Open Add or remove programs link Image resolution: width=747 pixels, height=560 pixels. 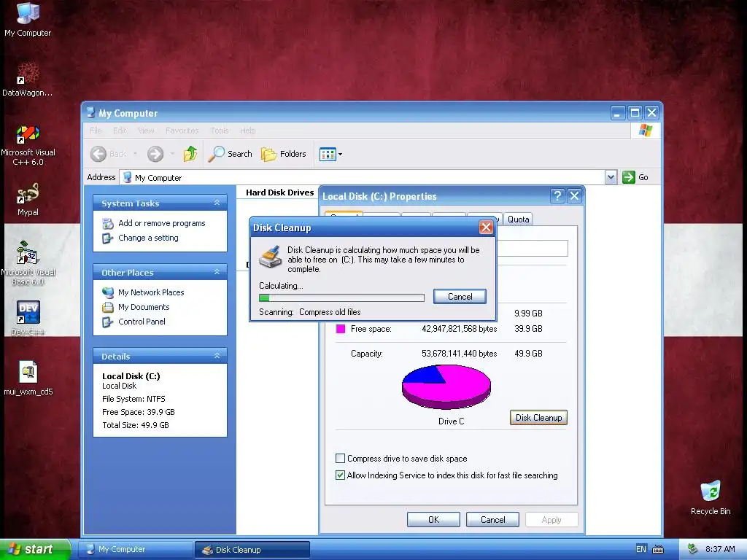[161, 223]
